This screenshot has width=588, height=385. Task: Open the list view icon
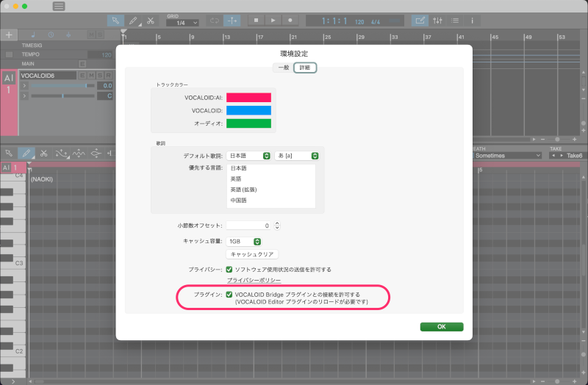(455, 21)
